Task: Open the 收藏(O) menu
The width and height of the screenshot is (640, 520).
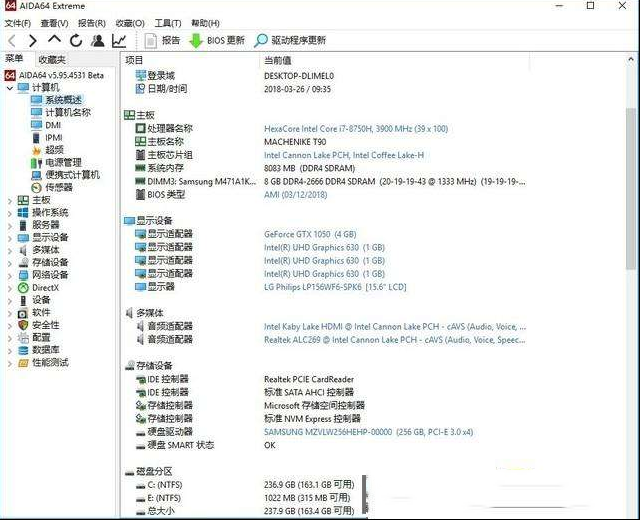Action: 130,23
